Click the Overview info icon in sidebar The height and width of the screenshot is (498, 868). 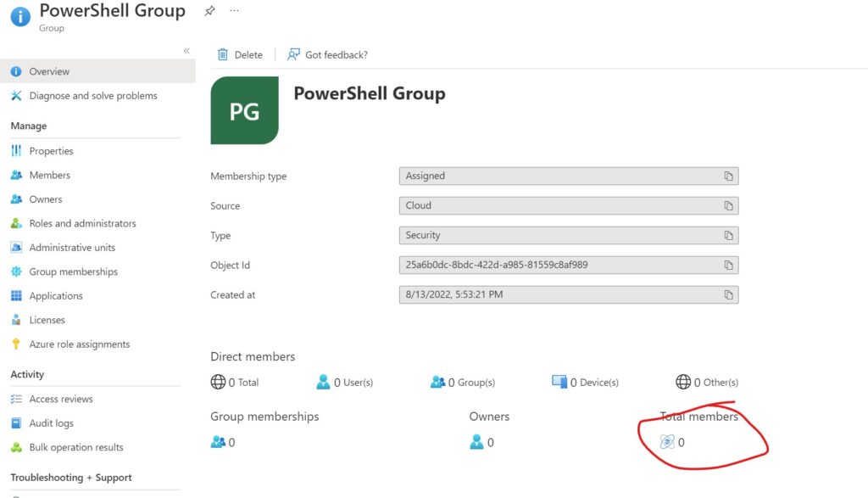point(16,71)
